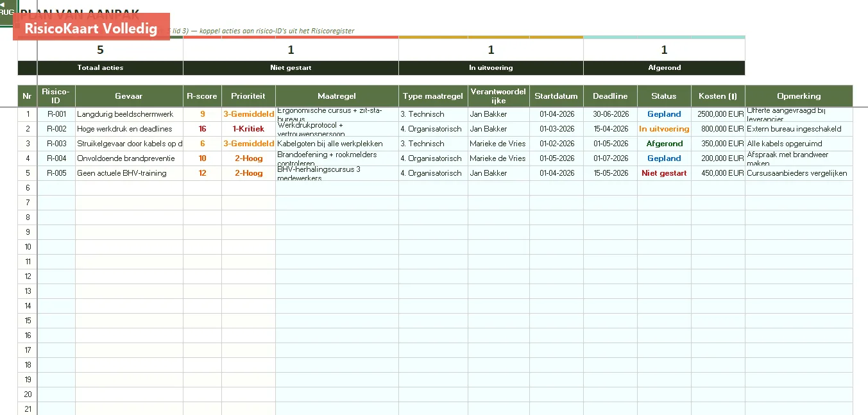
Task: Select the 'R-score' column header
Action: pos(202,96)
